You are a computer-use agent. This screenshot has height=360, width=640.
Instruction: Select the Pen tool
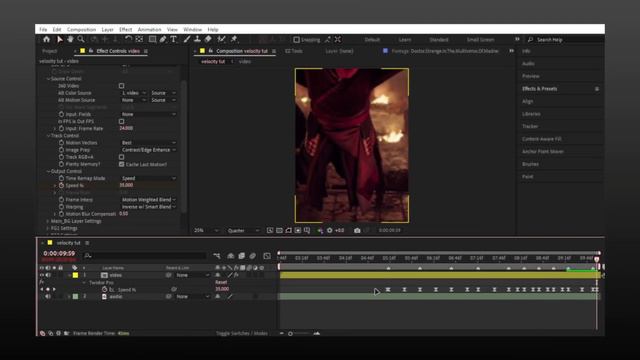pos(163,39)
